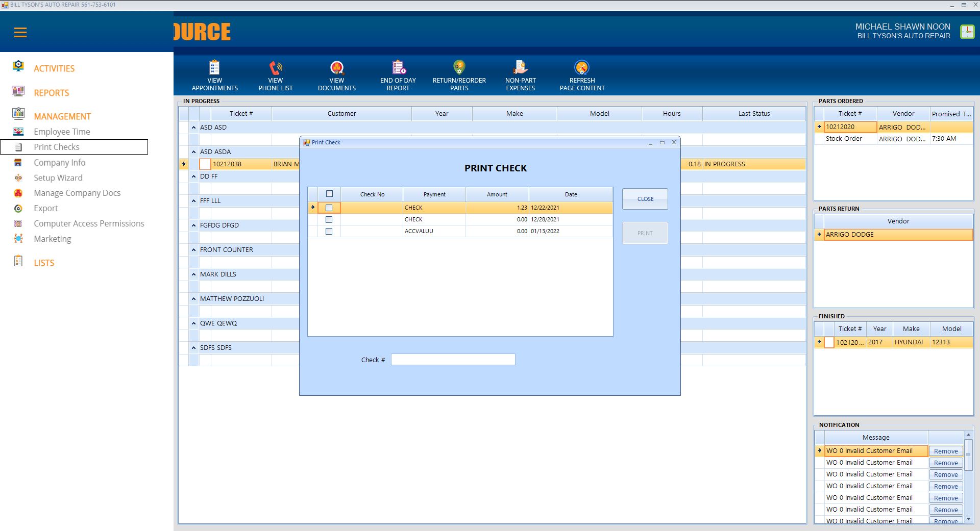This screenshot has height=531, width=980.
Task: Open the View Appointments icon
Action: (x=214, y=68)
